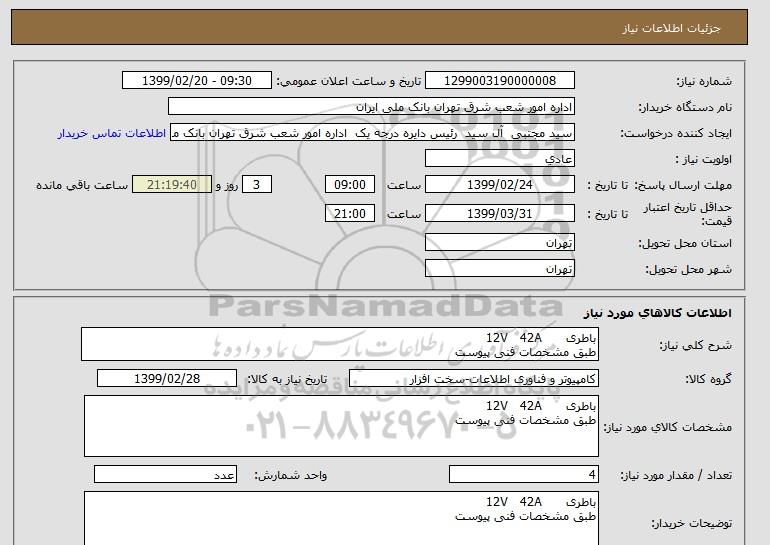Click label تاریخ نیاز به کالا:

[x=287, y=379]
